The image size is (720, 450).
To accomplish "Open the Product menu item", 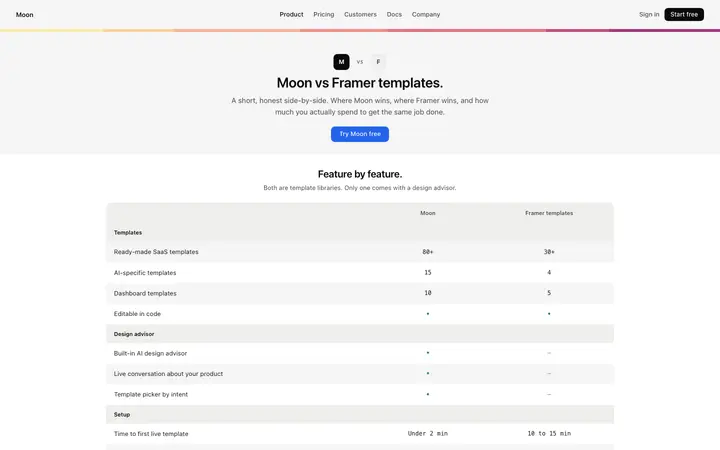I will click(291, 15).
